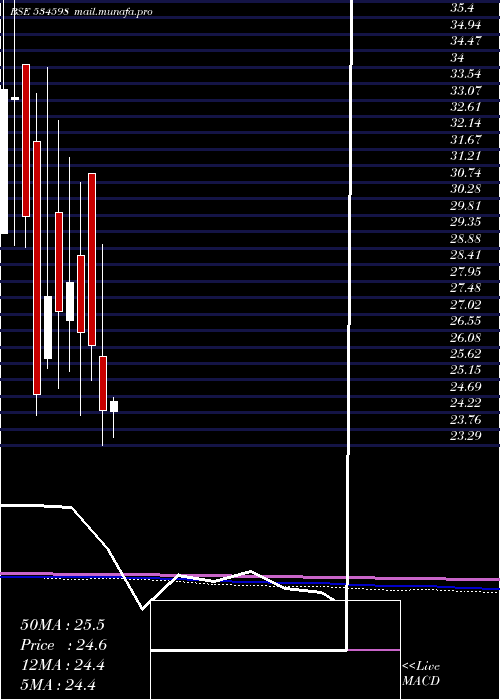Click the 50MA : 25.5 readout
This screenshot has width=500, height=700.
coord(62,625)
